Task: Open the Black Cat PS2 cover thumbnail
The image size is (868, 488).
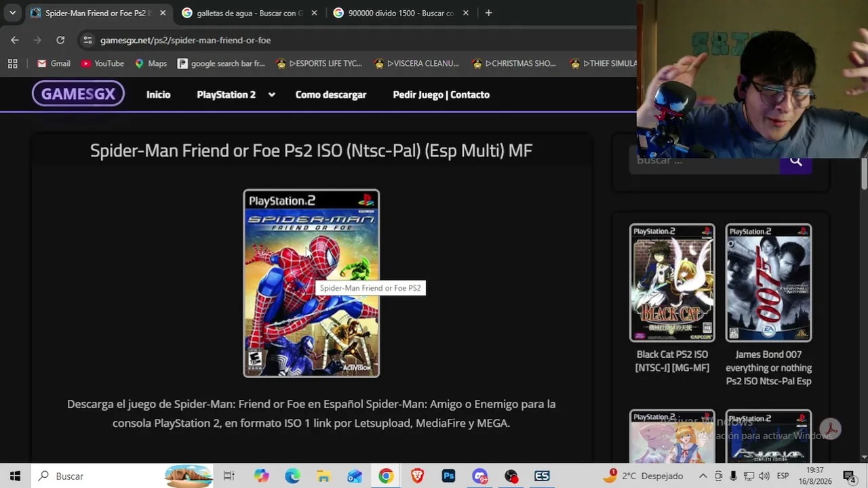Action: pos(672,283)
